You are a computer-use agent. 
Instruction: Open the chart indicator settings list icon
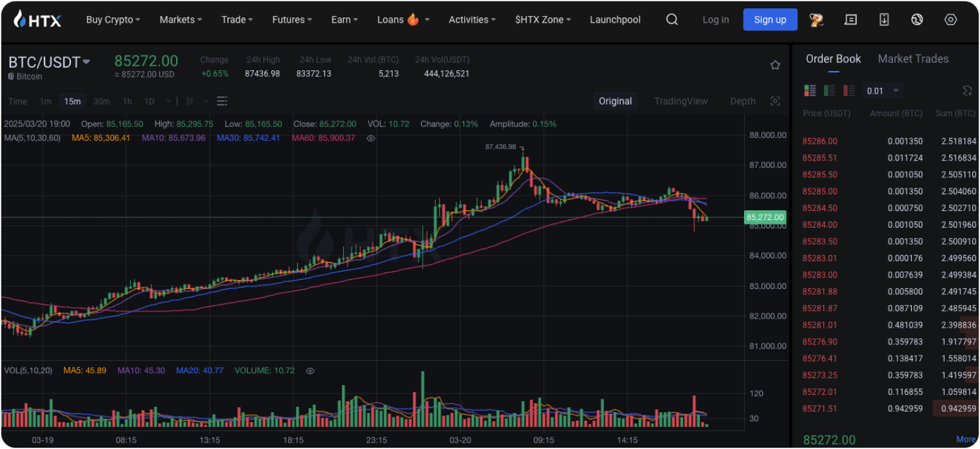pos(222,101)
